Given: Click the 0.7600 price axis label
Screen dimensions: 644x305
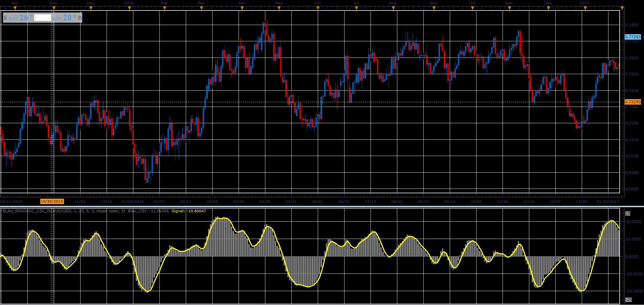Looking at the screenshot, I should pyautogui.click(x=632, y=58).
